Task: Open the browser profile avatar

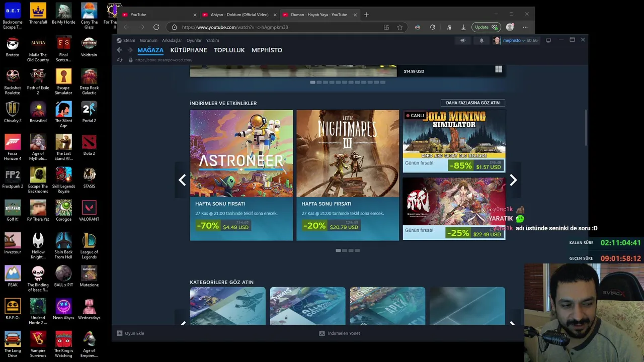Action: [510, 27]
